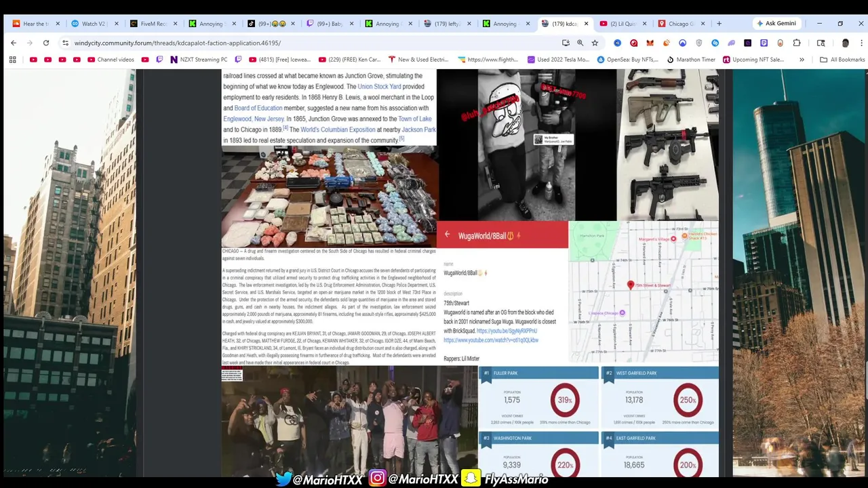Viewport: 868px width, 488px height.
Task: Expand the bookmarks overflow chevron
Action: coord(802,60)
